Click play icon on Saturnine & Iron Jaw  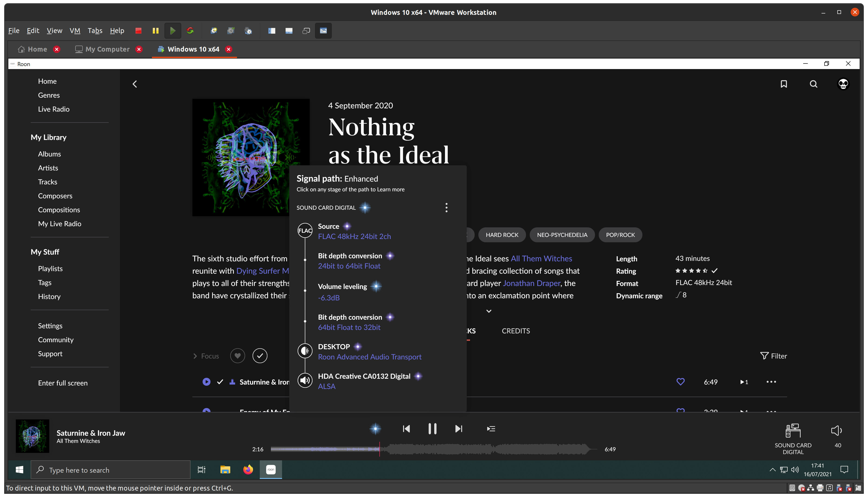point(206,382)
